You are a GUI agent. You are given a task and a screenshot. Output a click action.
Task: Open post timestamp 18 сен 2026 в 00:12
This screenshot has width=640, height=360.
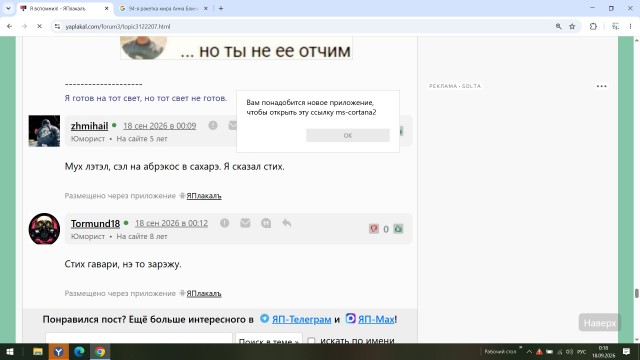coord(171,223)
